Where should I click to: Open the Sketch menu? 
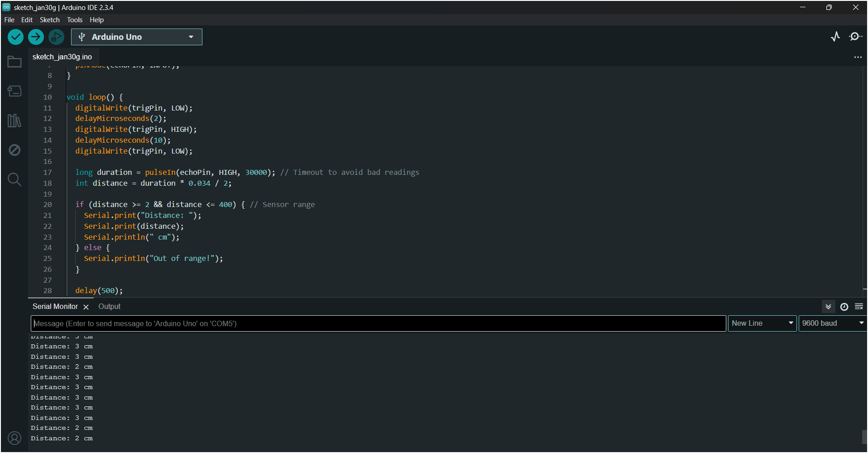click(50, 20)
